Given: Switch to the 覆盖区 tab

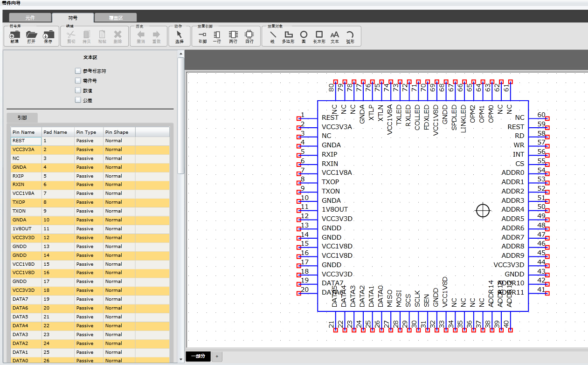Looking at the screenshot, I should 116,18.
